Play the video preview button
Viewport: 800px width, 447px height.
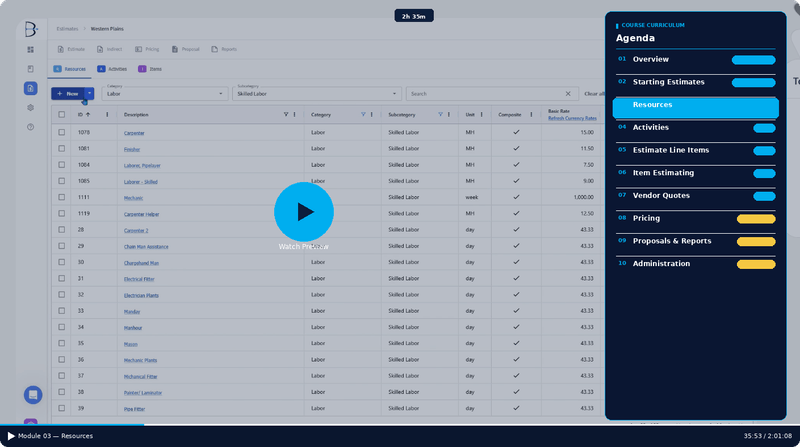[x=304, y=212]
